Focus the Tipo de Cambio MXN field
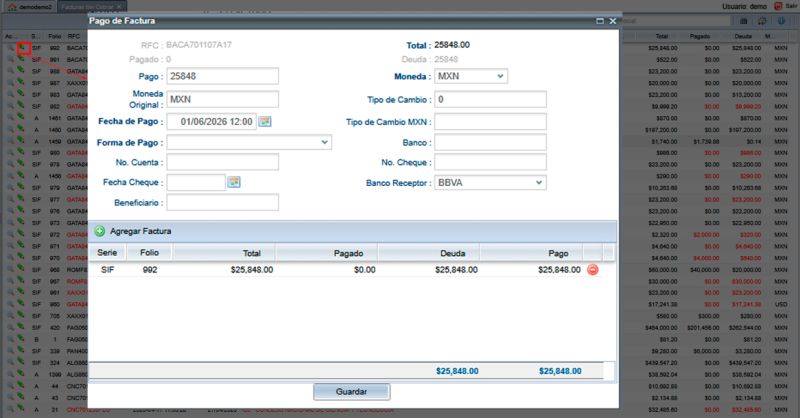Image resolution: width=800 pixels, height=418 pixels. 490,121
